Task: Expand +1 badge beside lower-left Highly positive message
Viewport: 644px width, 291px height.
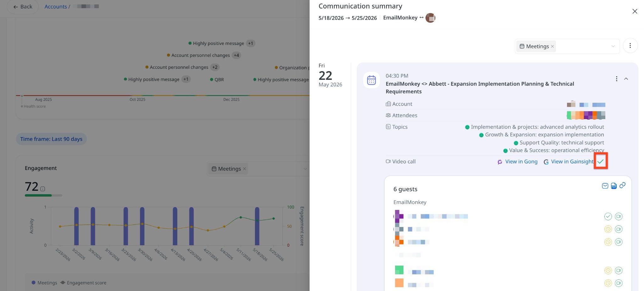Action: 186,79
